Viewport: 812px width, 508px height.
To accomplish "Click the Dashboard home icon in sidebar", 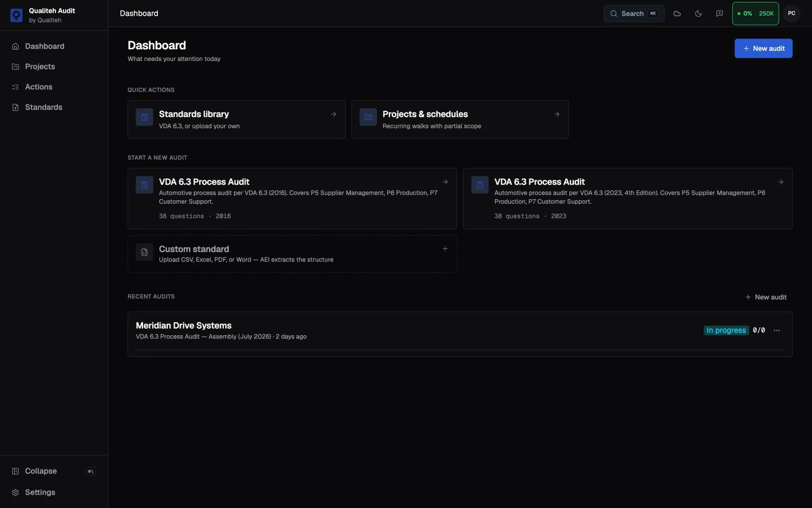I will point(15,46).
